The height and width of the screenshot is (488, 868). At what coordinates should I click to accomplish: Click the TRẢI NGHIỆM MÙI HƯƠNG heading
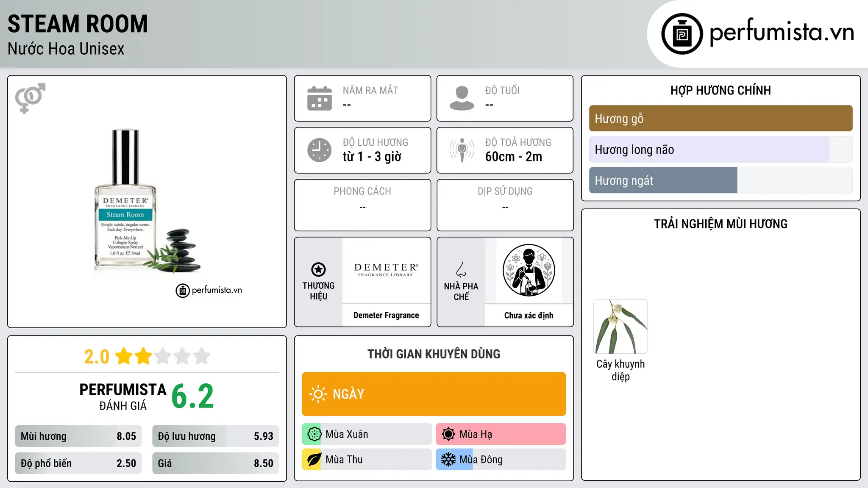coord(721,224)
